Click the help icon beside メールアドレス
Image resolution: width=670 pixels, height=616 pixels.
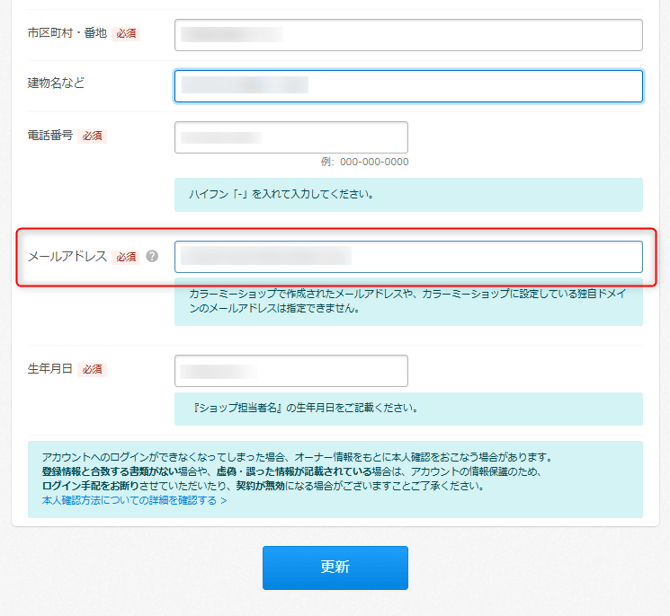tap(152, 256)
